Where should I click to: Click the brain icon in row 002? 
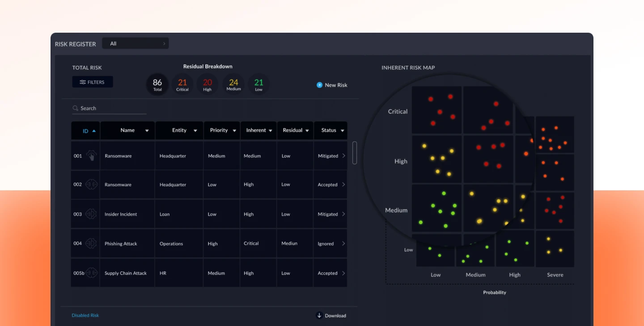[91, 184]
